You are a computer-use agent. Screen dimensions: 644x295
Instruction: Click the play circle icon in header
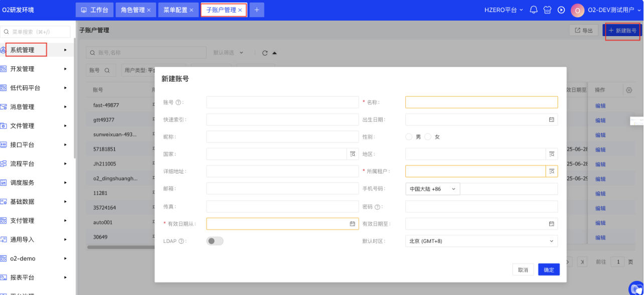pyautogui.click(x=561, y=10)
